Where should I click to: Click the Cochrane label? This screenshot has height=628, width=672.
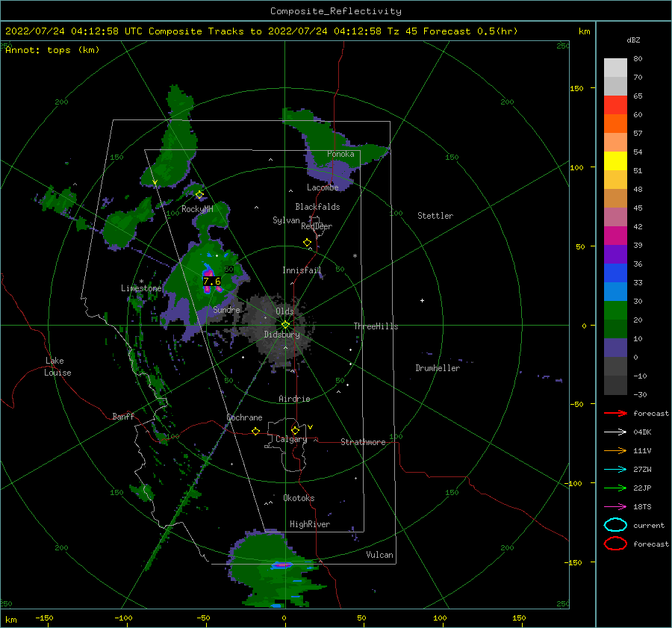(x=244, y=417)
